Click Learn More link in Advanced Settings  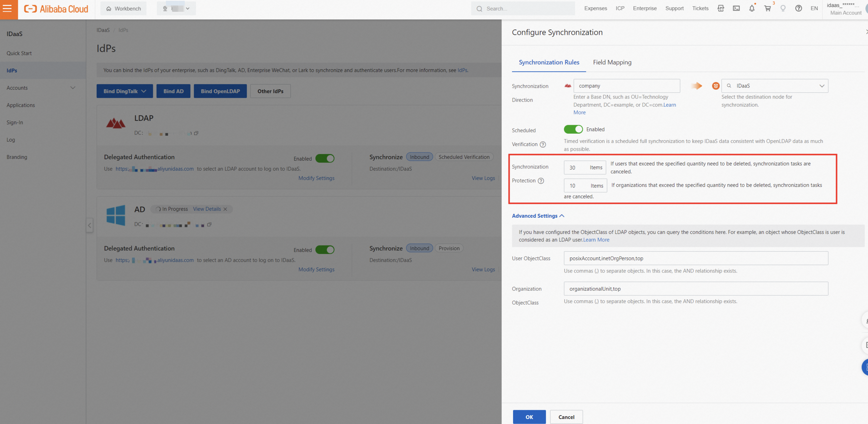596,240
